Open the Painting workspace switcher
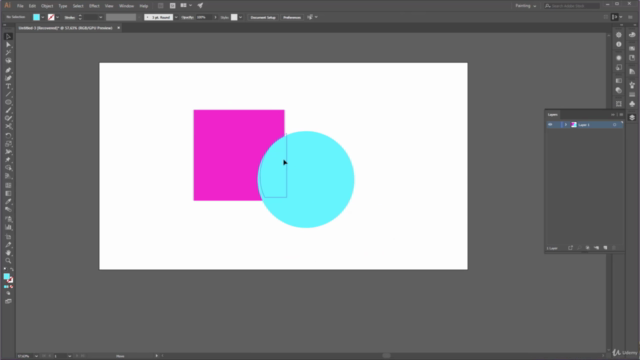Image resolution: width=640 pixels, height=360 pixels. coord(525,6)
